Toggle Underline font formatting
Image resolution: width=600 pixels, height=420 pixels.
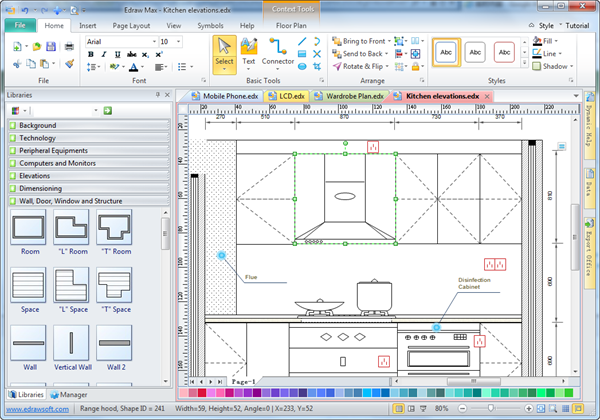point(116,55)
